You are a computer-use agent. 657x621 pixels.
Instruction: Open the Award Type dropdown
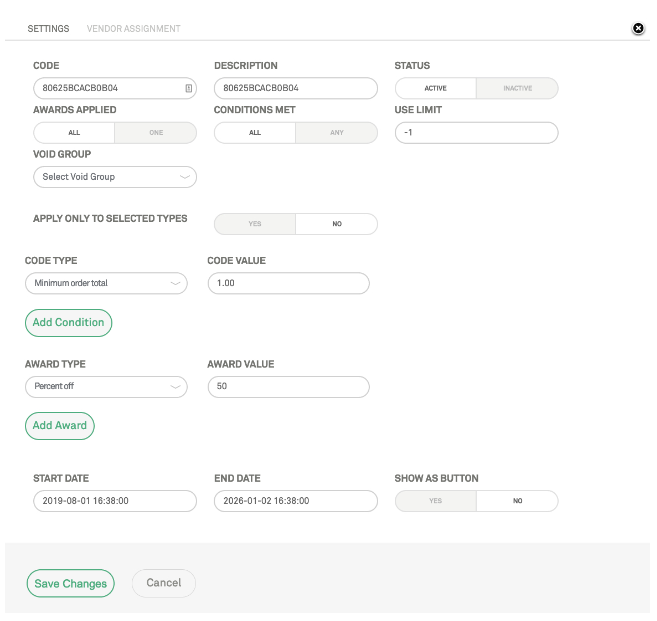[x=106, y=386]
